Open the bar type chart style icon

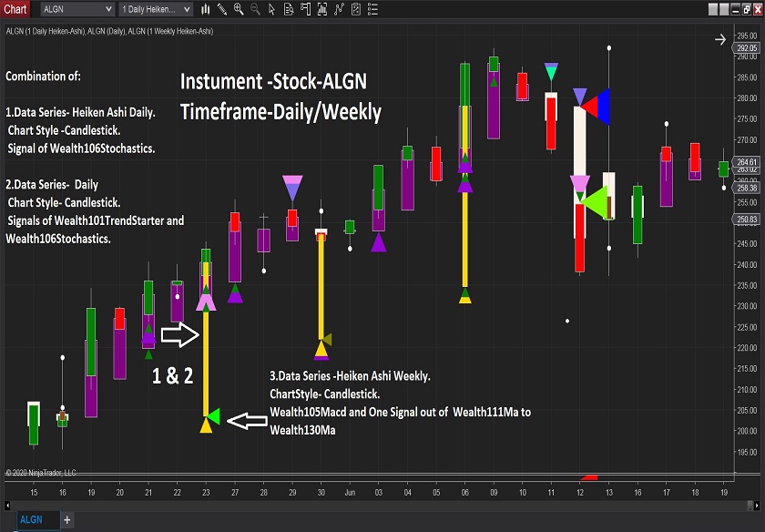pyautogui.click(x=206, y=9)
